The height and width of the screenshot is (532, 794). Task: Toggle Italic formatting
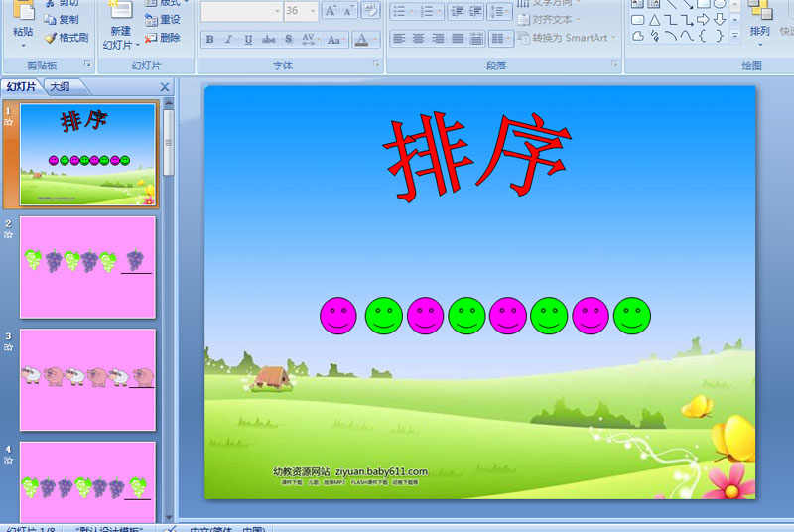pyautogui.click(x=228, y=39)
